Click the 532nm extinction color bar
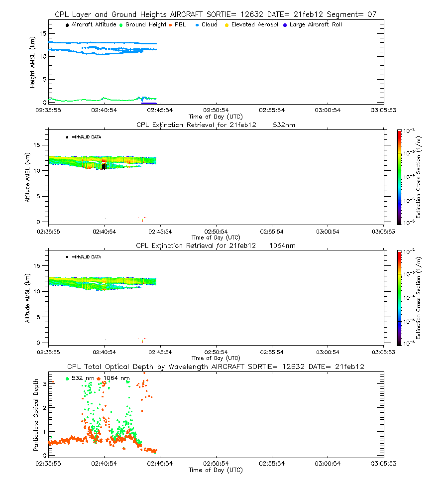448x483 pixels. click(399, 177)
